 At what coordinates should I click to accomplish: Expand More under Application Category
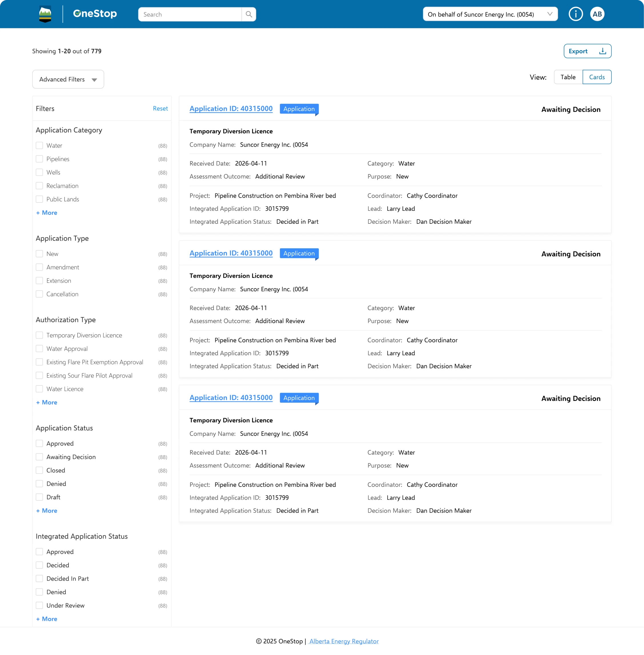pos(47,213)
